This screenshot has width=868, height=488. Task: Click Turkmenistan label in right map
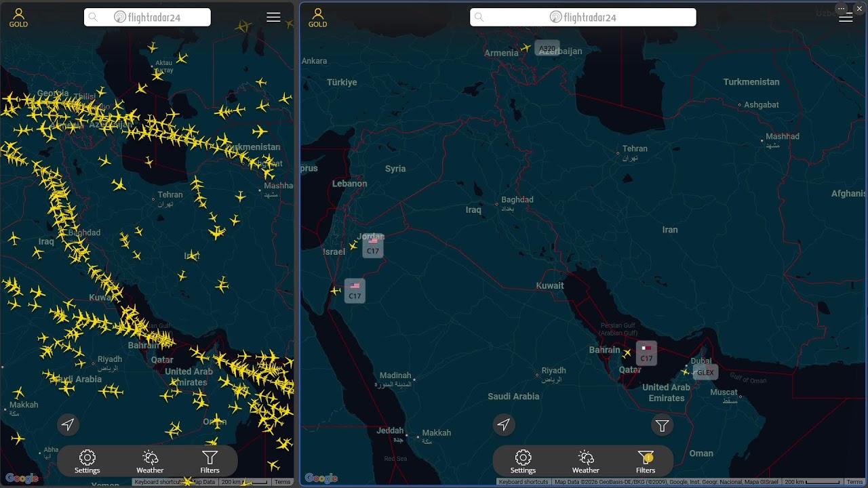pyautogui.click(x=751, y=81)
